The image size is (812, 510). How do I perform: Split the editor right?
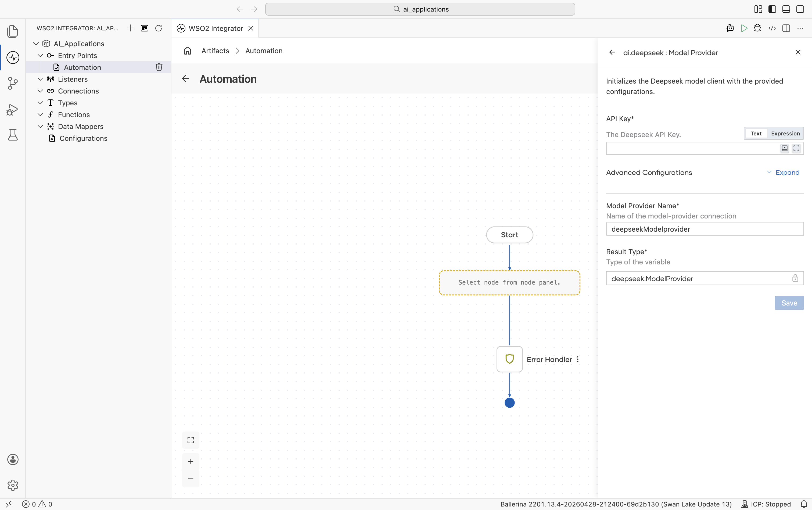pyautogui.click(x=786, y=28)
